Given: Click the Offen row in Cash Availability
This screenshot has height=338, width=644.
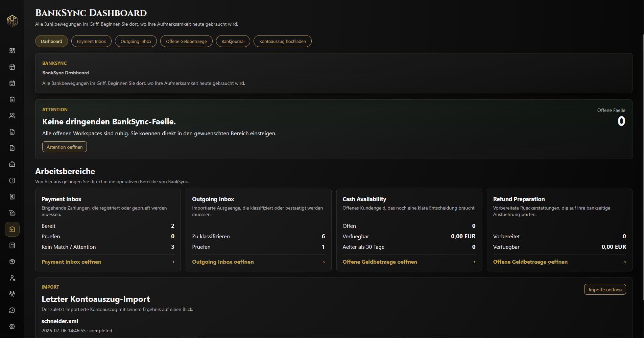Looking at the screenshot, I should pyautogui.click(x=409, y=226).
